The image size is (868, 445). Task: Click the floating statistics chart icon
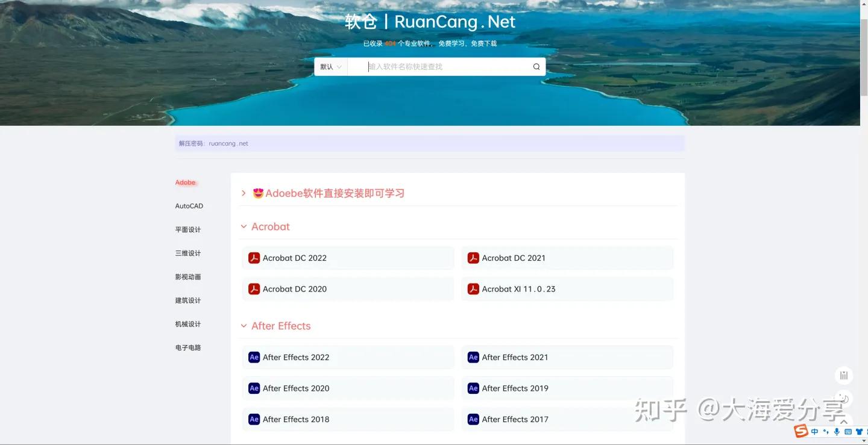[843, 376]
